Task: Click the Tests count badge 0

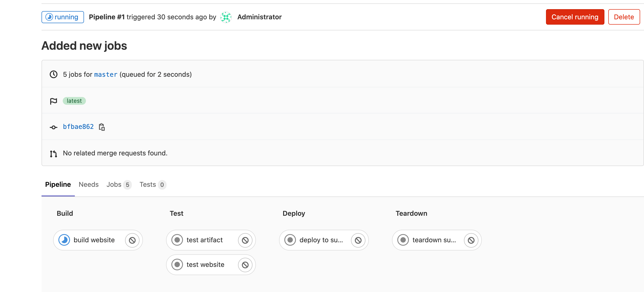Action: (162, 185)
